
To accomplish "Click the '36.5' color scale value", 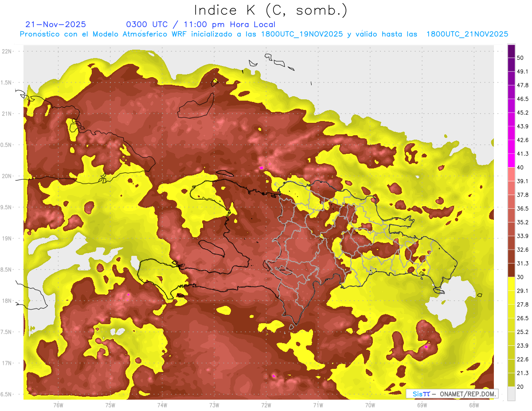I will (x=522, y=208).
